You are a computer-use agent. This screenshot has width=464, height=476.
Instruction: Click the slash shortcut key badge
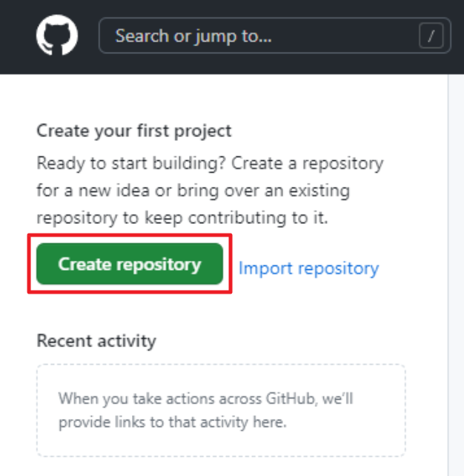pyautogui.click(x=430, y=36)
